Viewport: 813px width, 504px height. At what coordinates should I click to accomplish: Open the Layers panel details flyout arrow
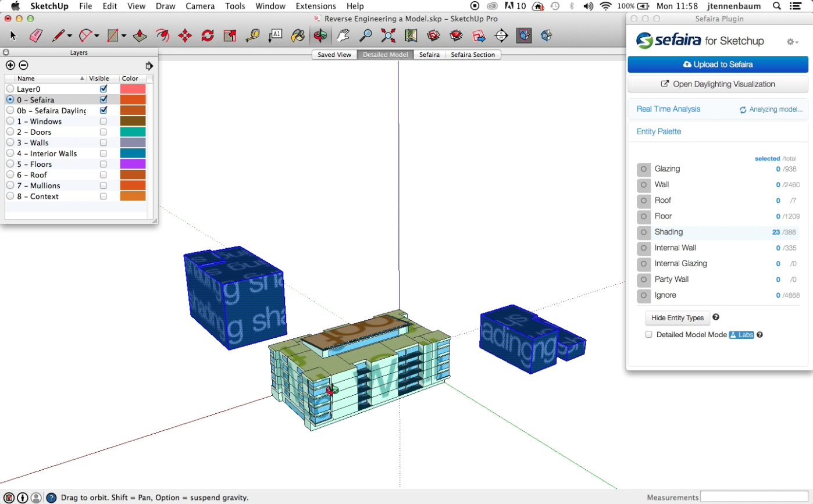point(149,66)
